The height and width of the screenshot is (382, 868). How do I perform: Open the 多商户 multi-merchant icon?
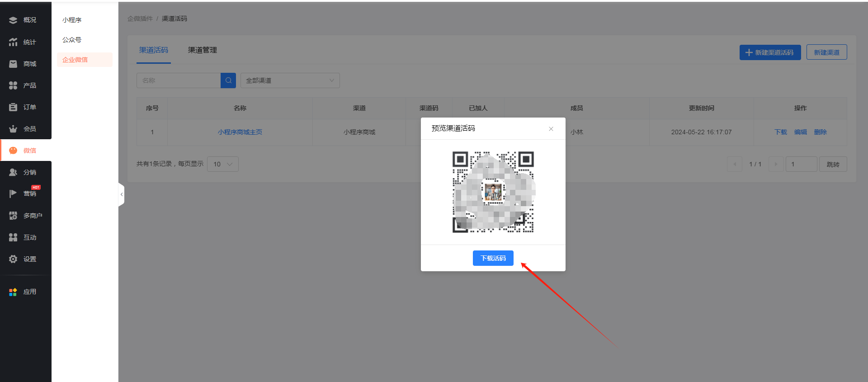pos(13,216)
